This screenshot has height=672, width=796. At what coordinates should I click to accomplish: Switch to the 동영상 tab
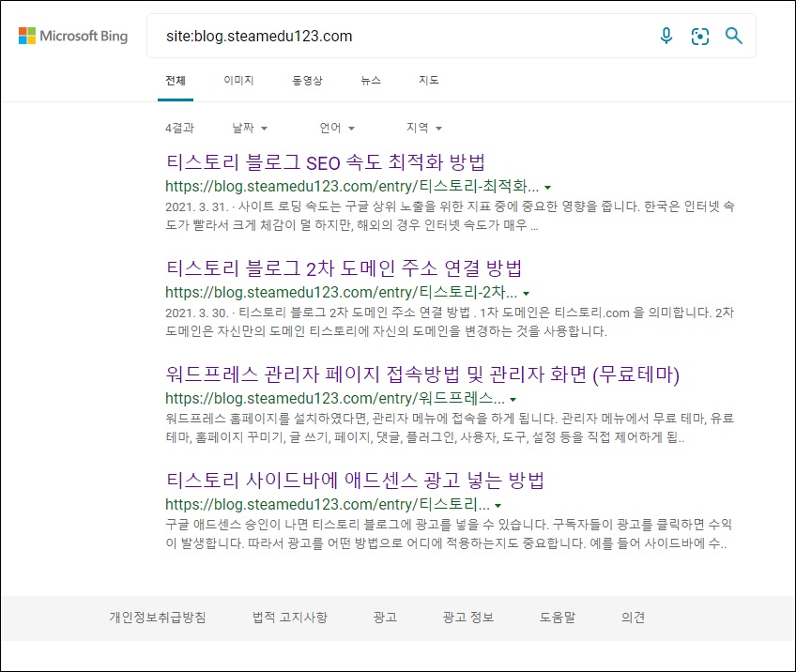pos(307,80)
